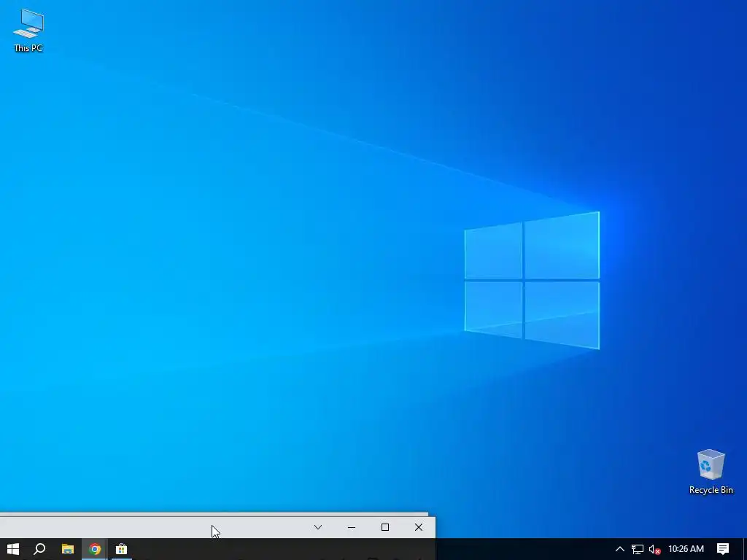Launch File Explorer from the taskbar
The width and height of the screenshot is (747, 560).
pyautogui.click(x=68, y=549)
